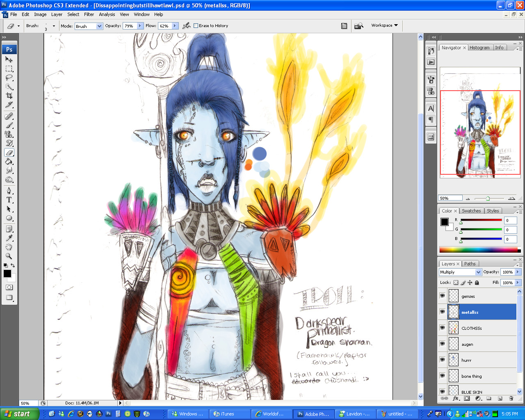Hide the bone thing layer
525x420 pixels.
tap(442, 376)
